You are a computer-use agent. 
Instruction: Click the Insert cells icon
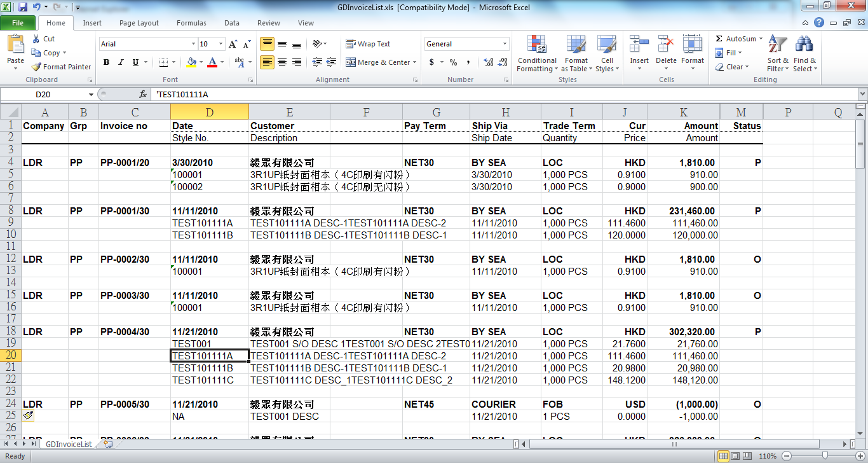tap(639, 44)
